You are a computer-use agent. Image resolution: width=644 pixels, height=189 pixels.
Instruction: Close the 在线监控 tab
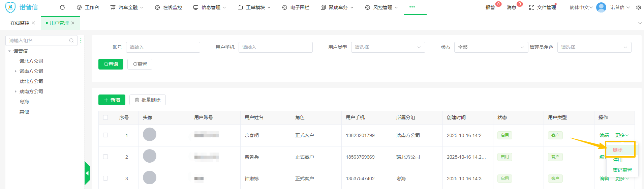click(33, 23)
